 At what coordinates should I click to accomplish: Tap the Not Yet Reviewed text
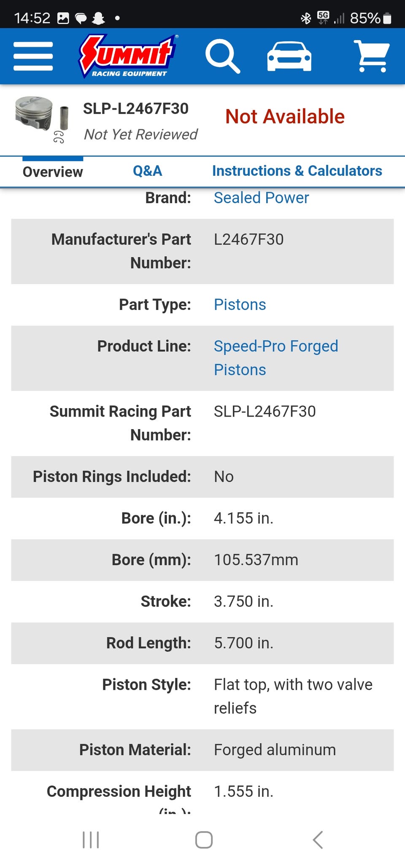point(140,134)
